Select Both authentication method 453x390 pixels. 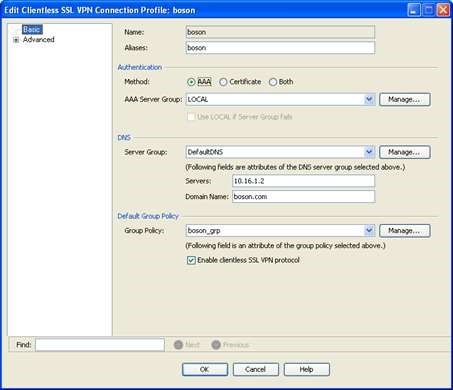273,82
